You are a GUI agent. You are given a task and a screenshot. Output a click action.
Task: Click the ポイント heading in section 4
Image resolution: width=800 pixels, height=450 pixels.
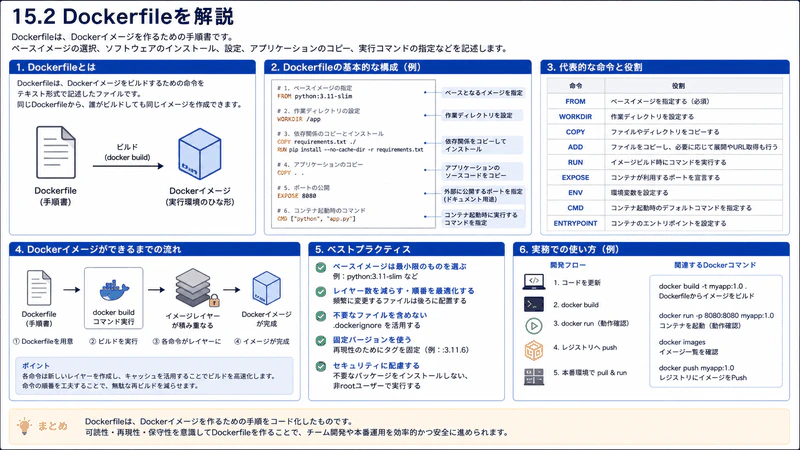[36, 366]
